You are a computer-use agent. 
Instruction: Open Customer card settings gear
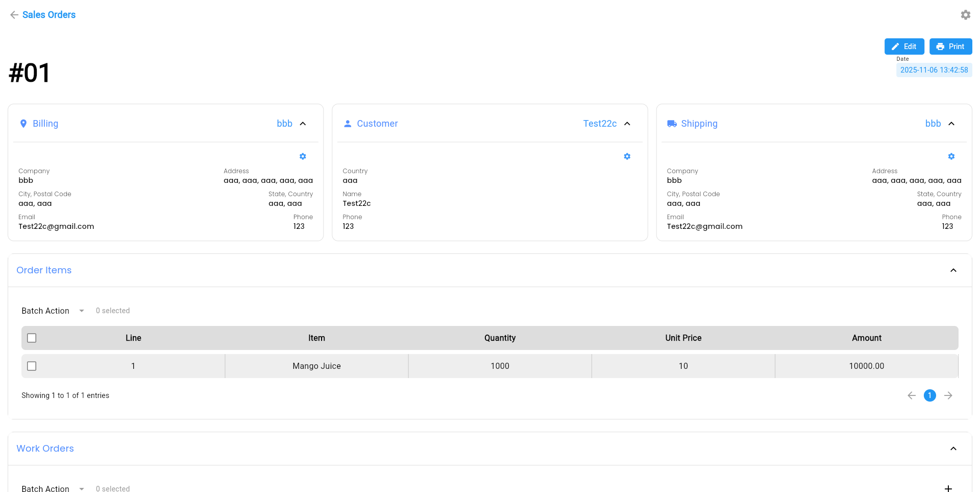(x=627, y=156)
